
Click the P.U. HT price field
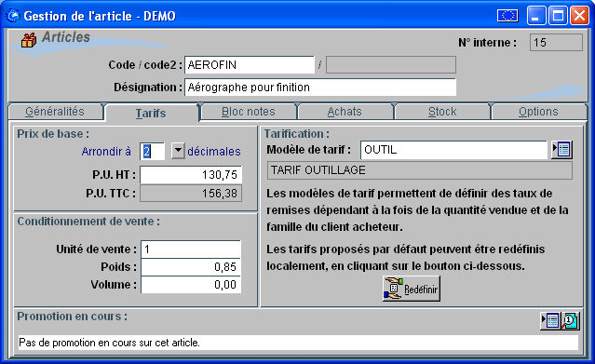[x=191, y=175]
